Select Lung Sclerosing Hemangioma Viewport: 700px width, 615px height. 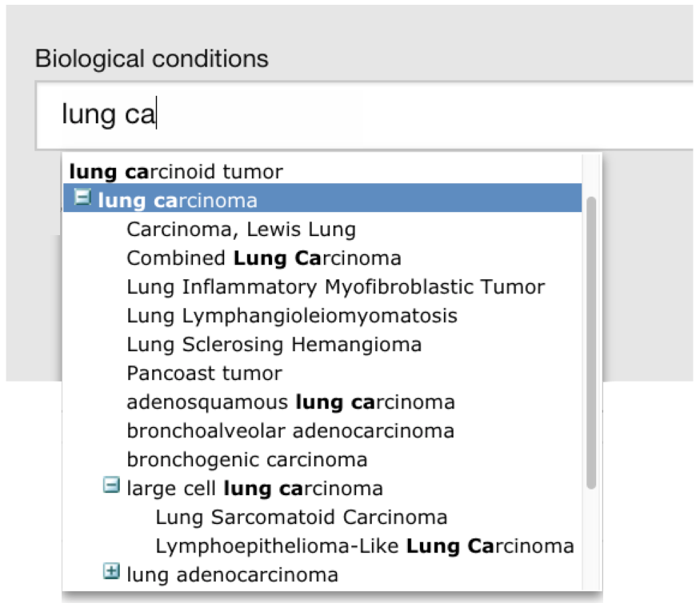pyautogui.click(x=274, y=345)
